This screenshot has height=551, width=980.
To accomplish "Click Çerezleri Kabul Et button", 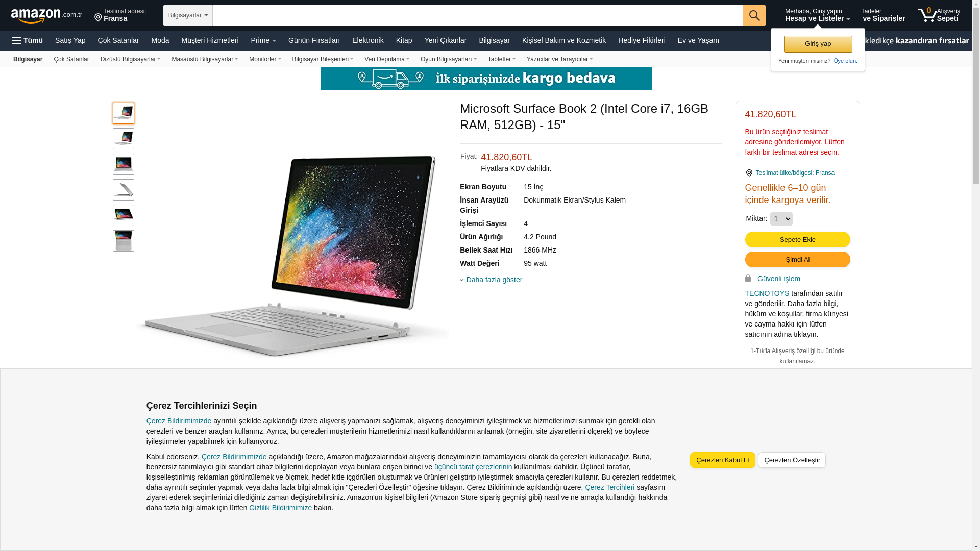I will pos(723,460).
